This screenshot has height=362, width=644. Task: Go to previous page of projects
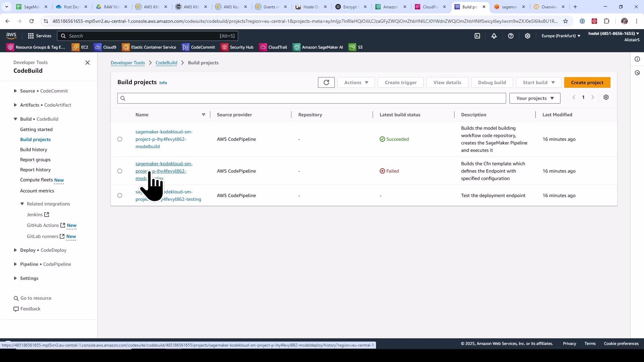click(574, 98)
